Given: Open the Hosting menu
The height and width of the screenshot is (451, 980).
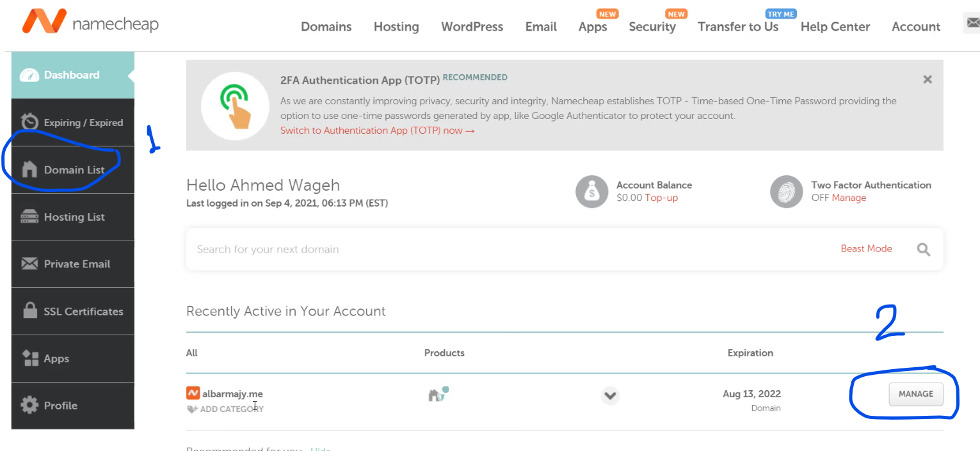Looking at the screenshot, I should coord(396,27).
